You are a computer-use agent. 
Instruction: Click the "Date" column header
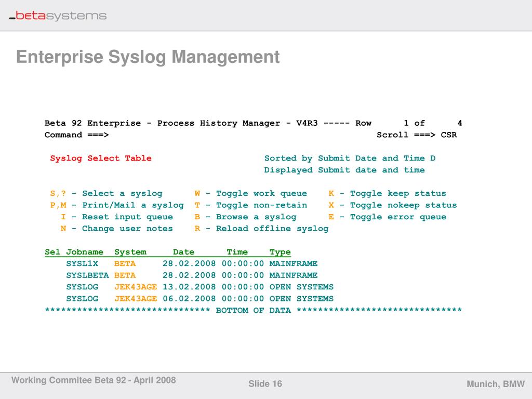coord(183,252)
